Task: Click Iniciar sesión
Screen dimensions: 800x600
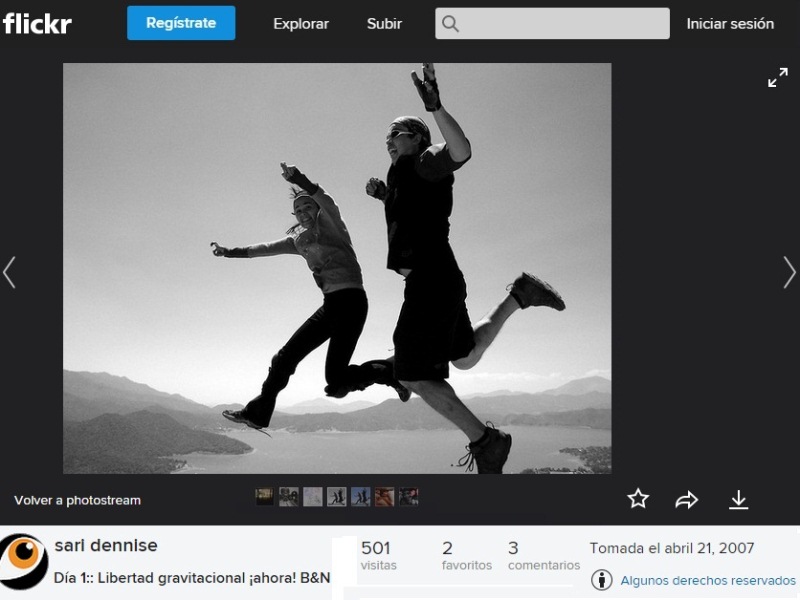Action: click(x=730, y=23)
